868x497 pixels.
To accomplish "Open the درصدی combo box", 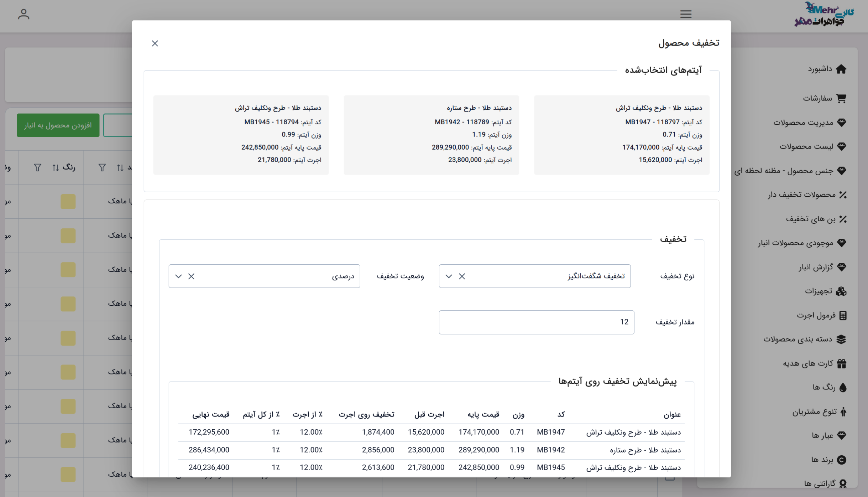I will click(x=264, y=276).
